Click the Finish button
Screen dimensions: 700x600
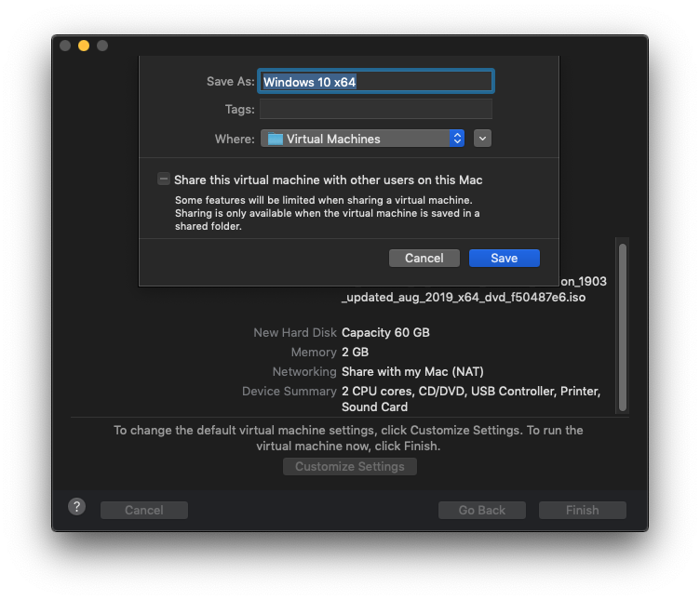[582, 510]
